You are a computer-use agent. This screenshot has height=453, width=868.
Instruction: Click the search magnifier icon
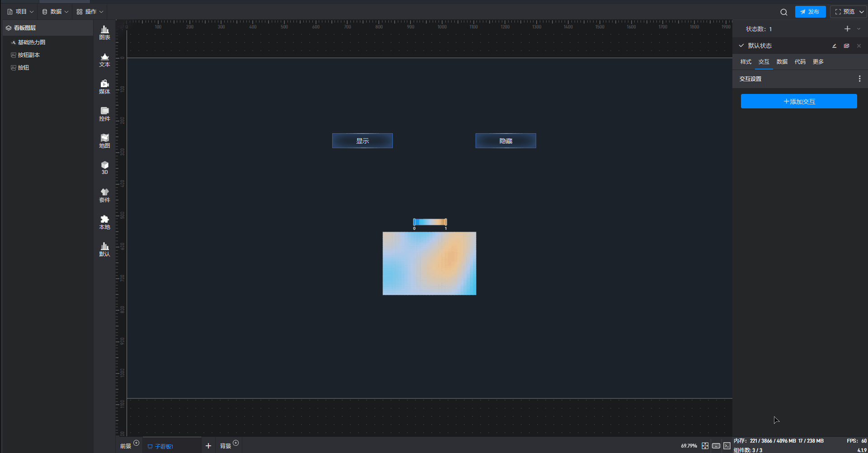(783, 12)
